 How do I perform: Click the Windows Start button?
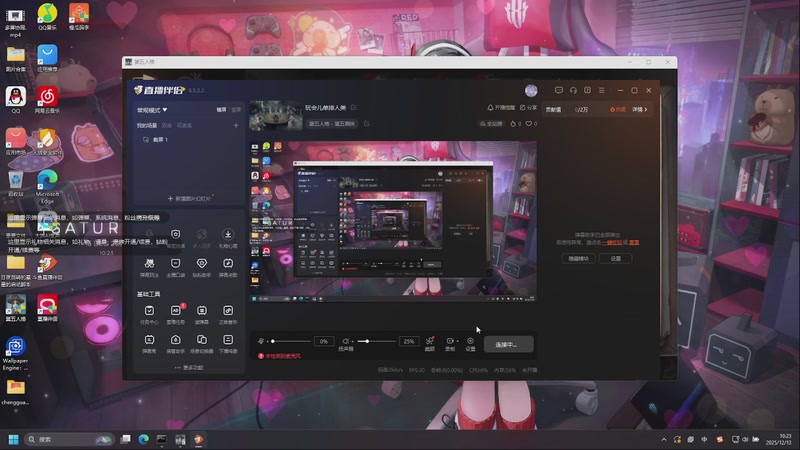[13, 439]
